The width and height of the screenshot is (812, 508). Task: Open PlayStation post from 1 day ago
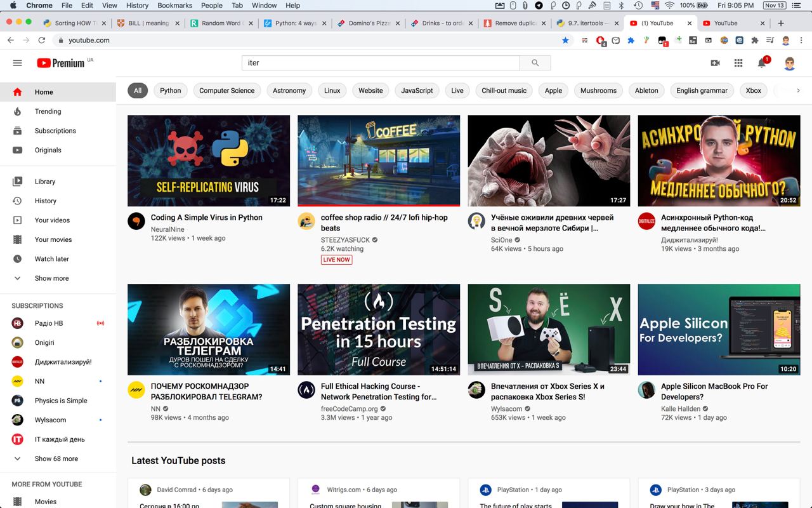(549, 494)
